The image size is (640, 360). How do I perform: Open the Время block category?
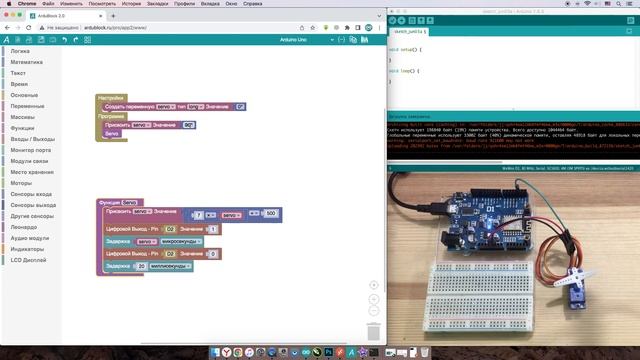(19, 84)
